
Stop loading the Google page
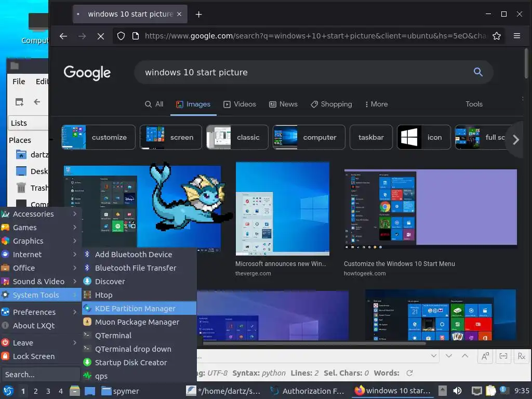point(101,36)
